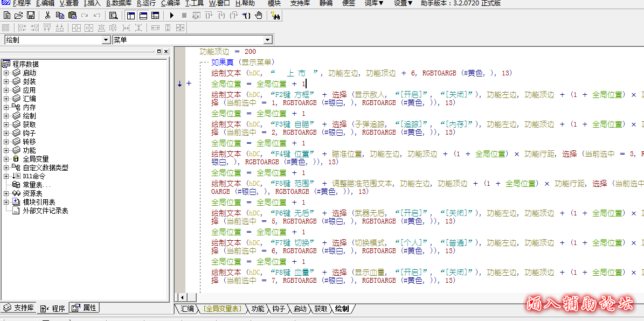Open the 菜单 subroutine dropdown
The width and height of the screenshot is (644, 321).
[x=268, y=40]
